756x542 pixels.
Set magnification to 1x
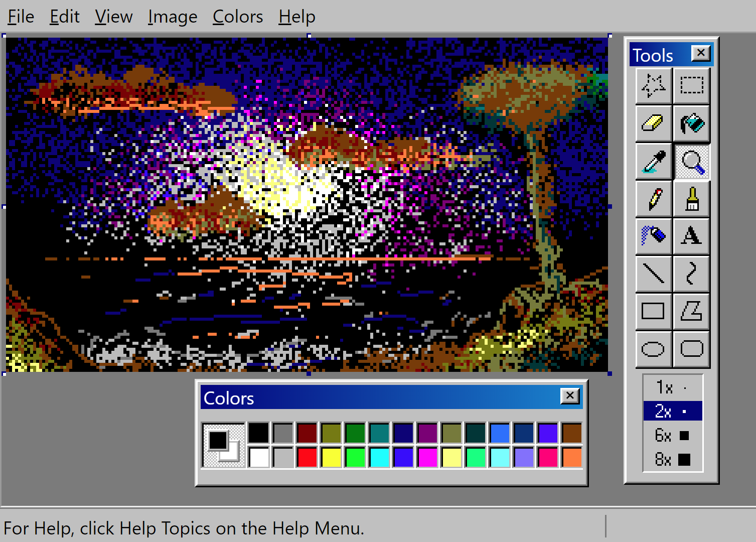coord(672,387)
